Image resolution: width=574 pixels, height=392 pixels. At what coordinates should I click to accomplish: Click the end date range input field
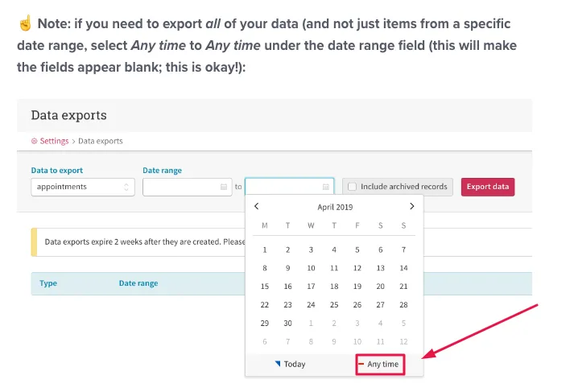[x=289, y=187]
